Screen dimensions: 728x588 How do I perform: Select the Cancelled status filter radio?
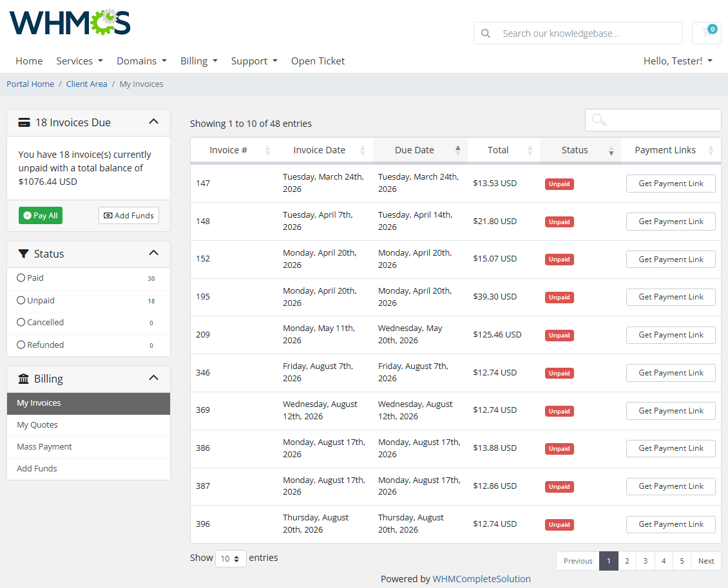(21, 322)
